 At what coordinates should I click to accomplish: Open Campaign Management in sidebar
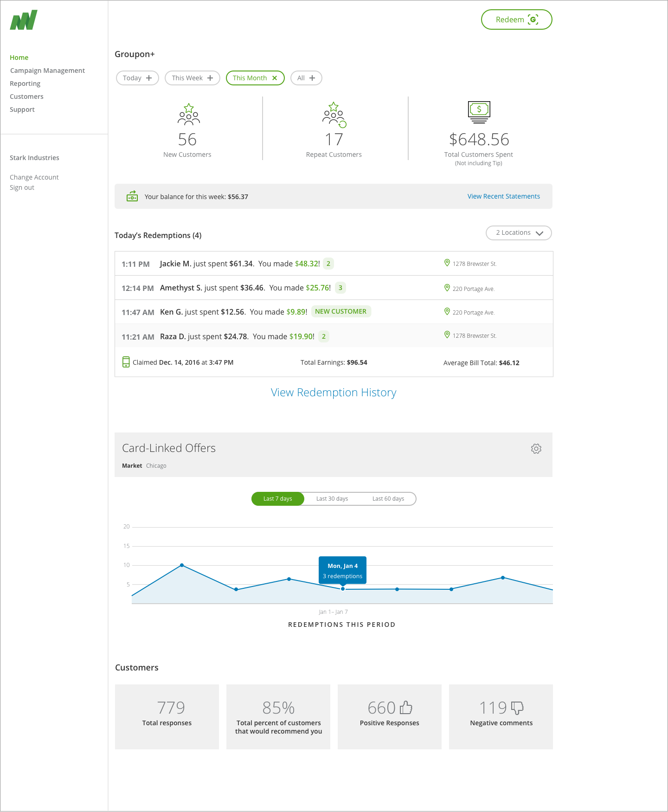click(47, 71)
